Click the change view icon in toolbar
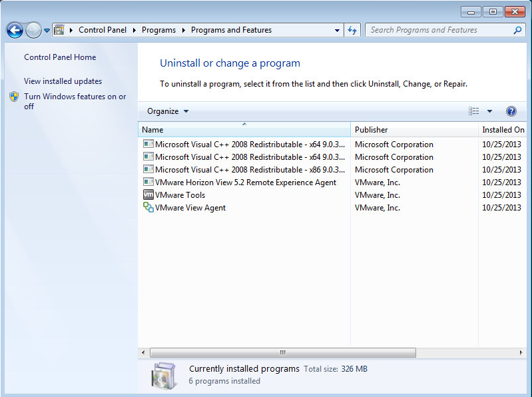 (474, 111)
